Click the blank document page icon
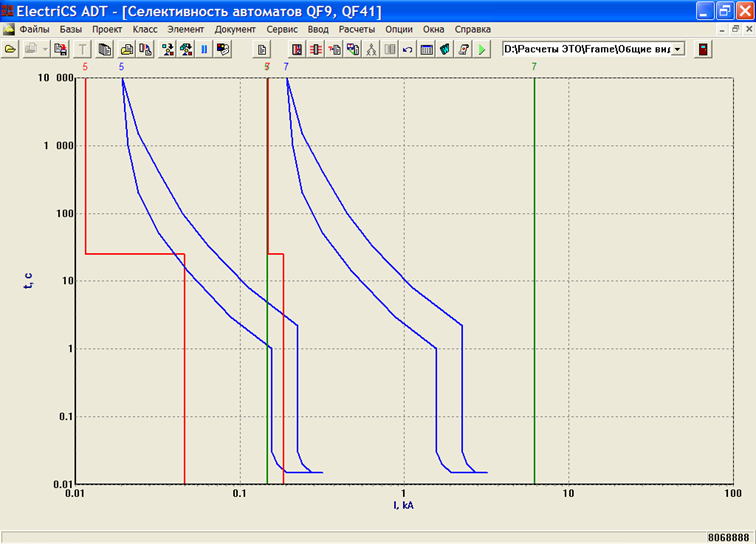 click(x=262, y=48)
